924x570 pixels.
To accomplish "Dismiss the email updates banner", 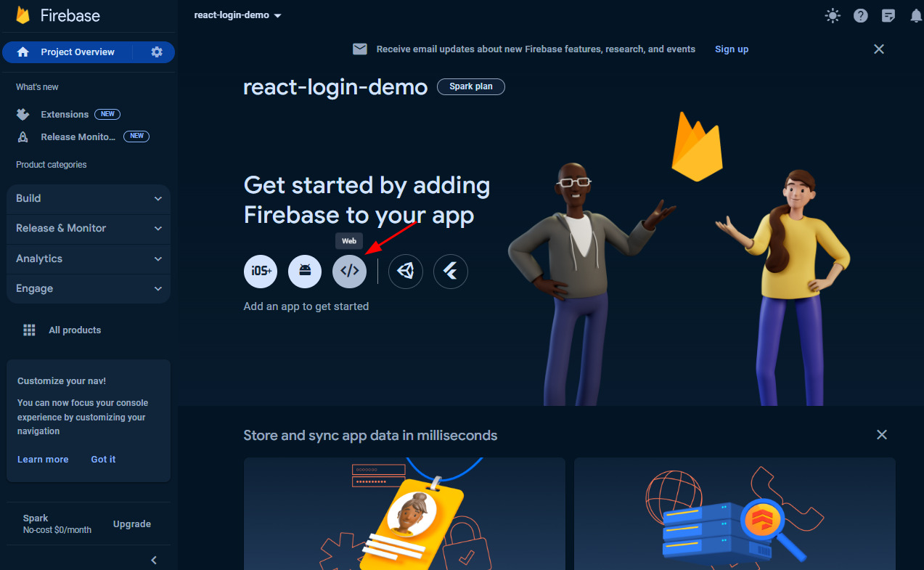I will [879, 49].
